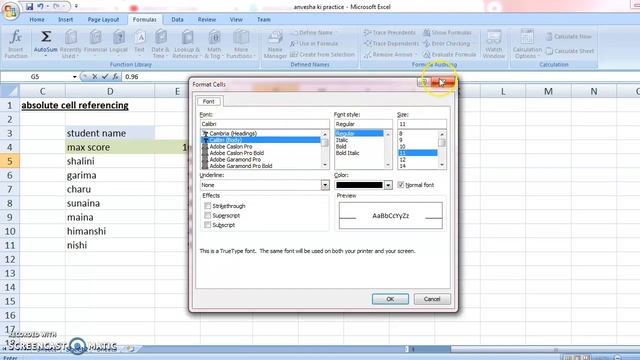Open the Watch Window

[x=494, y=44]
